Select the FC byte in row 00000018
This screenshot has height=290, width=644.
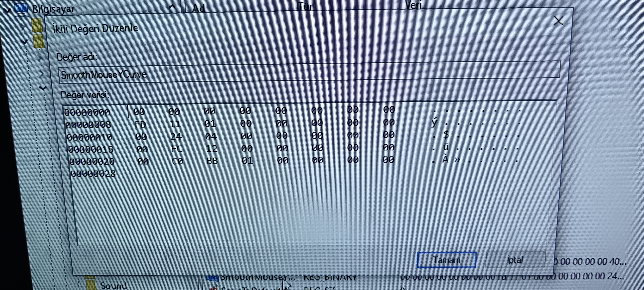point(177,149)
